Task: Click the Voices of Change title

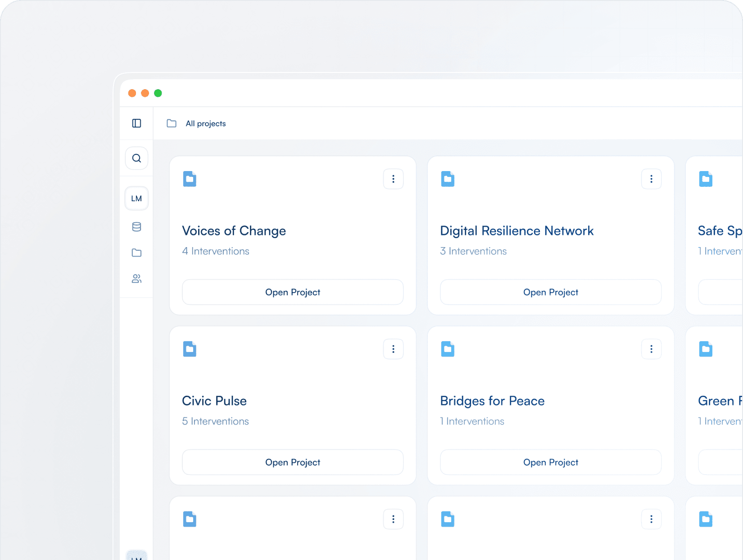Action: coord(234,231)
